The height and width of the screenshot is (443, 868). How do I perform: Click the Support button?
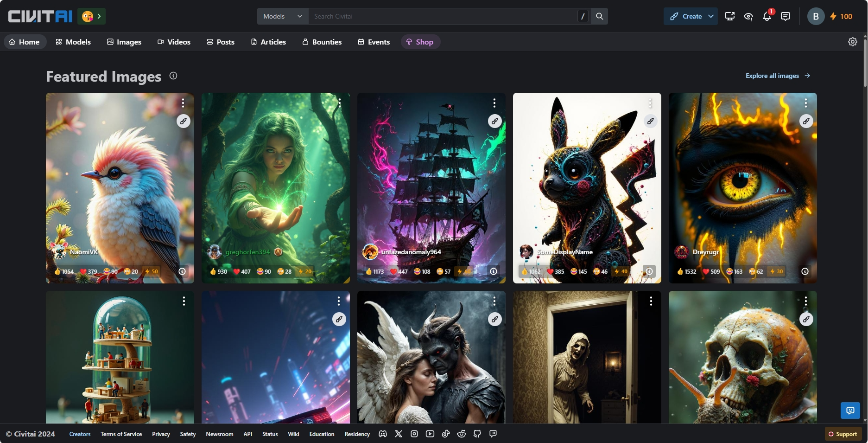(843, 434)
